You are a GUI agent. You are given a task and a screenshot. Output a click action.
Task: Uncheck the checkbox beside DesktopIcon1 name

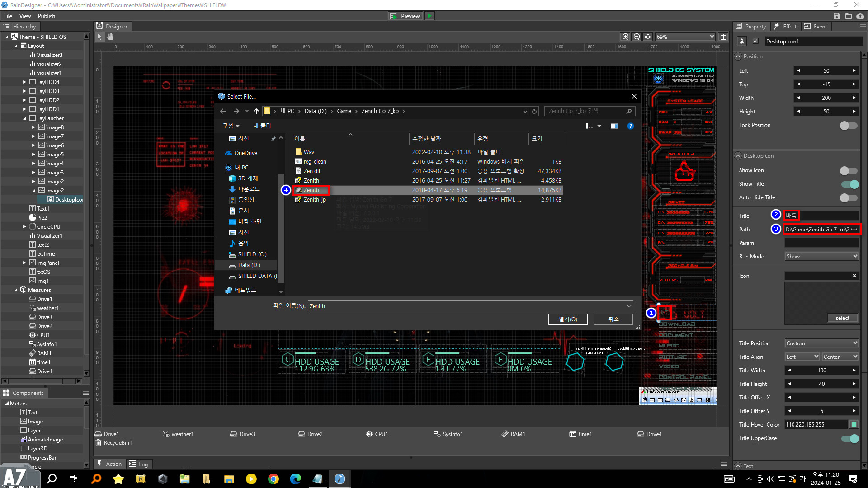tap(755, 41)
